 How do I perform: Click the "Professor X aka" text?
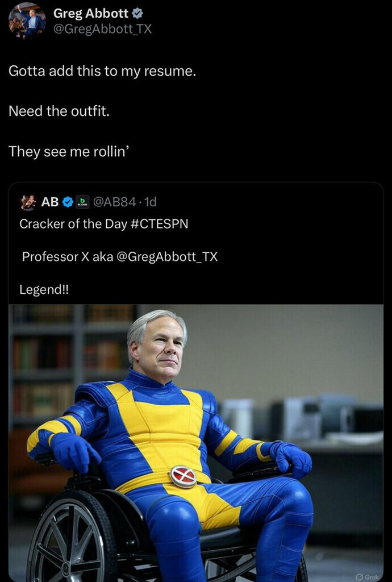pyautogui.click(x=68, y=257)
